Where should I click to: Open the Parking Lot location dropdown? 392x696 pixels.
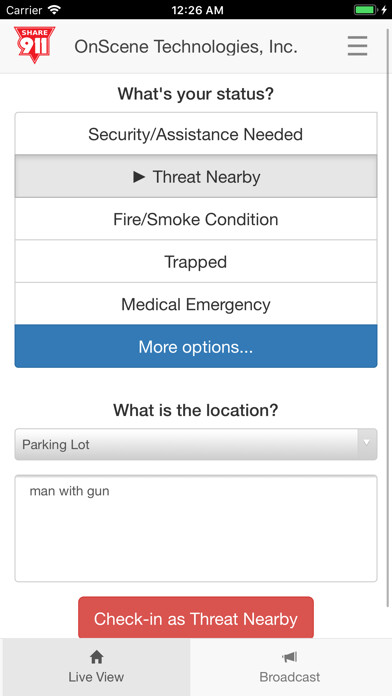point(196,444)
